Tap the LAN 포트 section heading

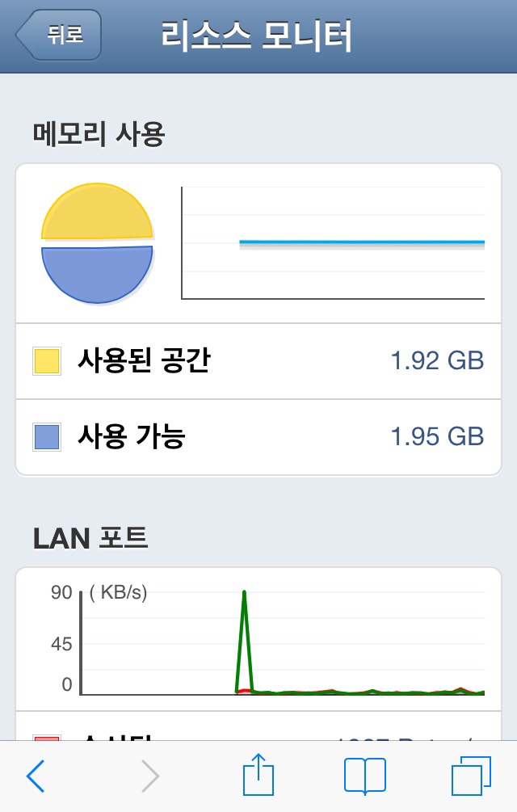(x=90, y=537)
